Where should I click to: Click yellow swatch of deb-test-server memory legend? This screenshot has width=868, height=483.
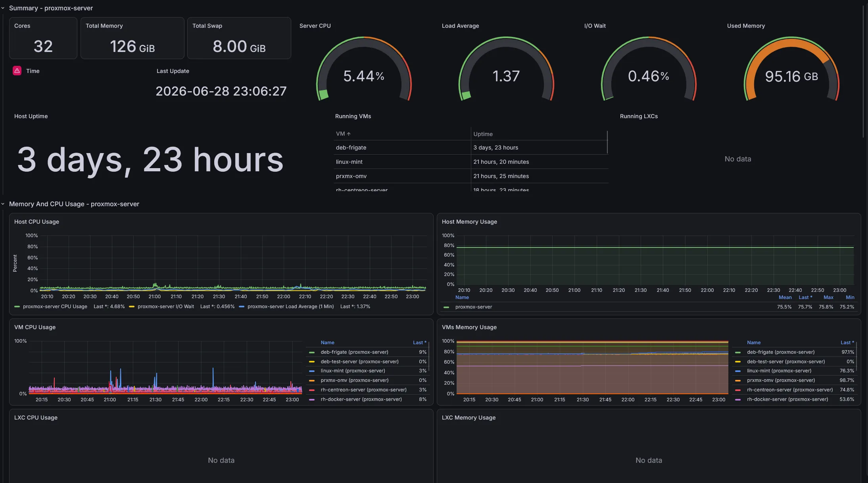[x=738, y=362]
